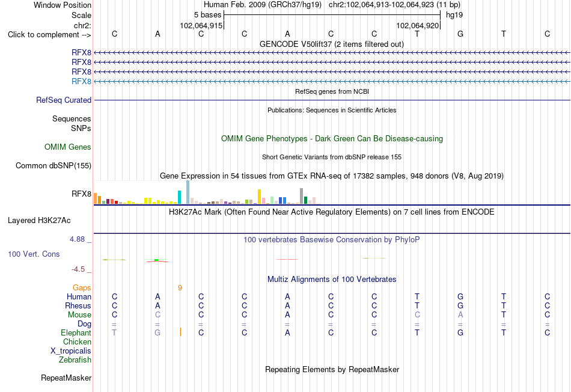This screenshot has width=571, height=392.
Task: Select the Zebrafish species label
Action: [x=75, y=360]
